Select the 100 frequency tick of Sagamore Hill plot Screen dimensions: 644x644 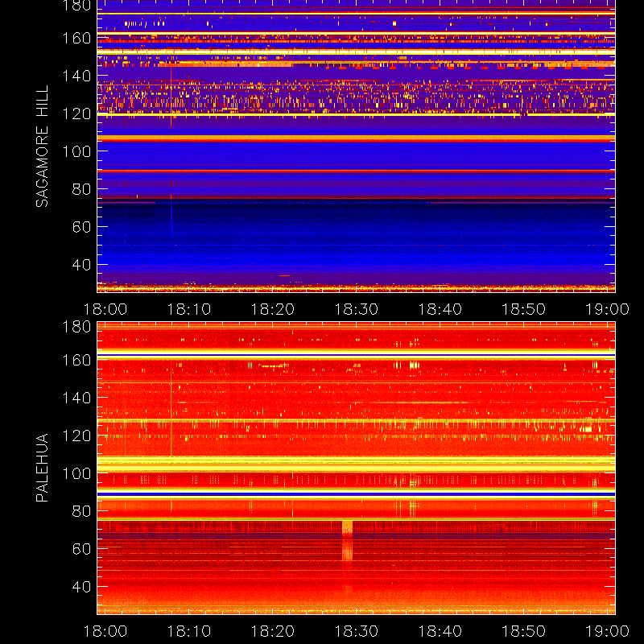click(76, 151)
